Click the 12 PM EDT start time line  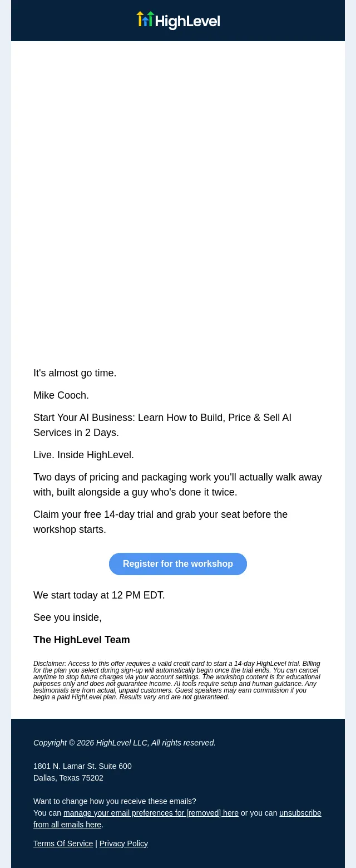pos(99,595)
